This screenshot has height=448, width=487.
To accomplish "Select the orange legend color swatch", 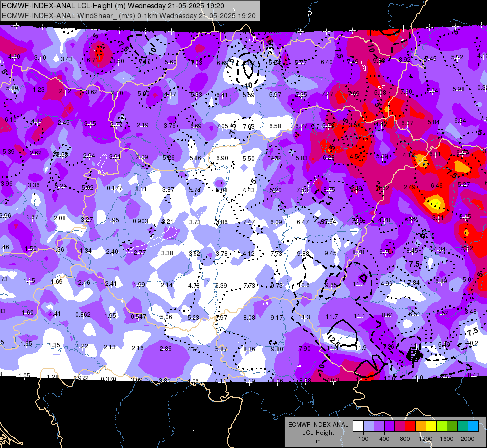I will [x=421, y=426].
